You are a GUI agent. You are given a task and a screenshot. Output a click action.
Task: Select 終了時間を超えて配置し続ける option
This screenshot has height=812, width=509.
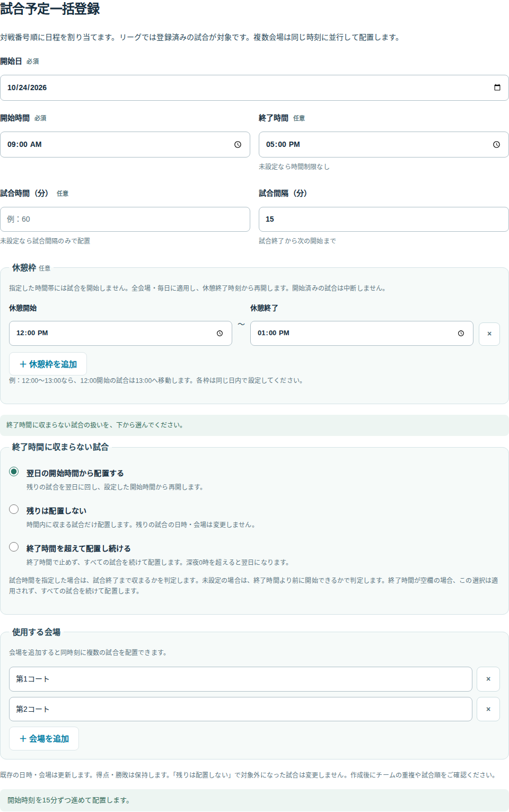[14, 547]
